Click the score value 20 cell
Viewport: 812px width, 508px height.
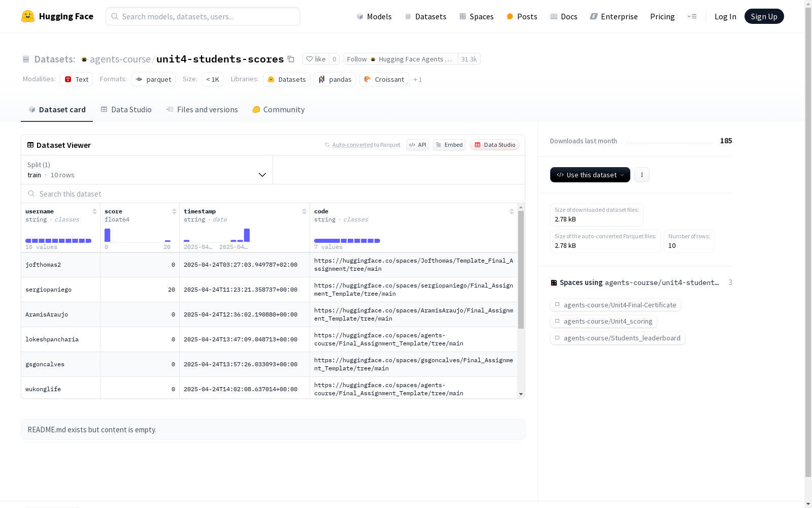point(140,290)
